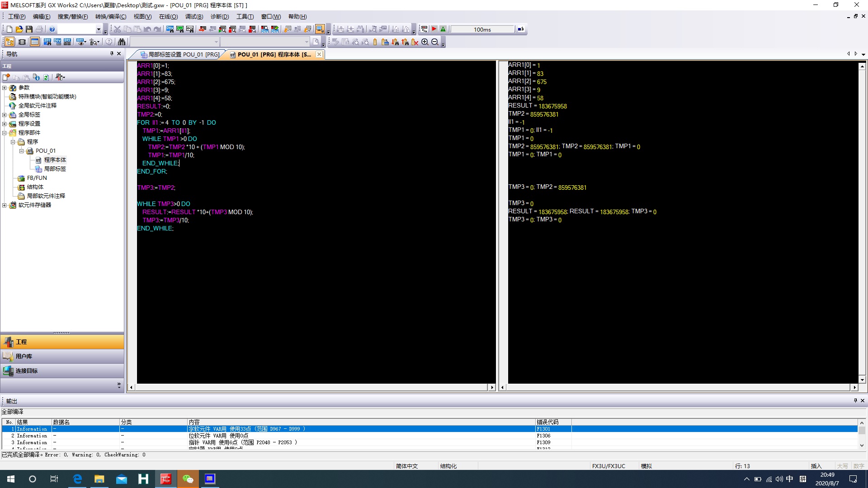Click the New Project icon

pos(9,29)
